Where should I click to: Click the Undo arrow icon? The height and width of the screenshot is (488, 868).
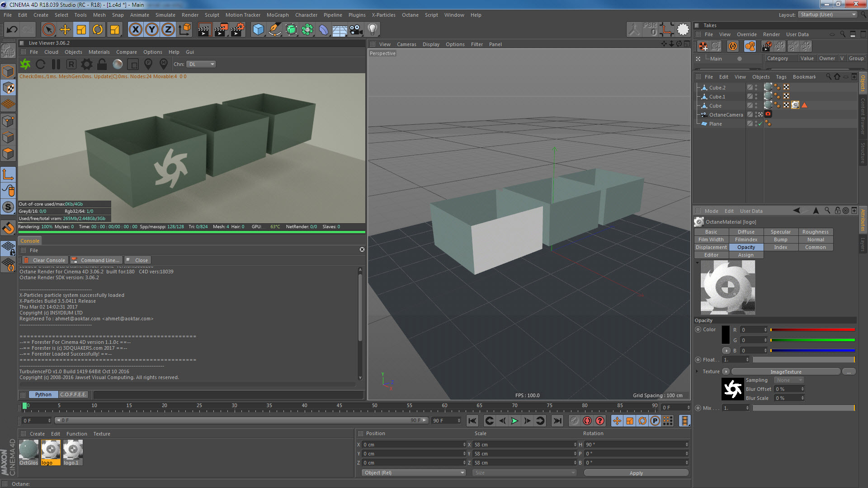tap(12, 30)
